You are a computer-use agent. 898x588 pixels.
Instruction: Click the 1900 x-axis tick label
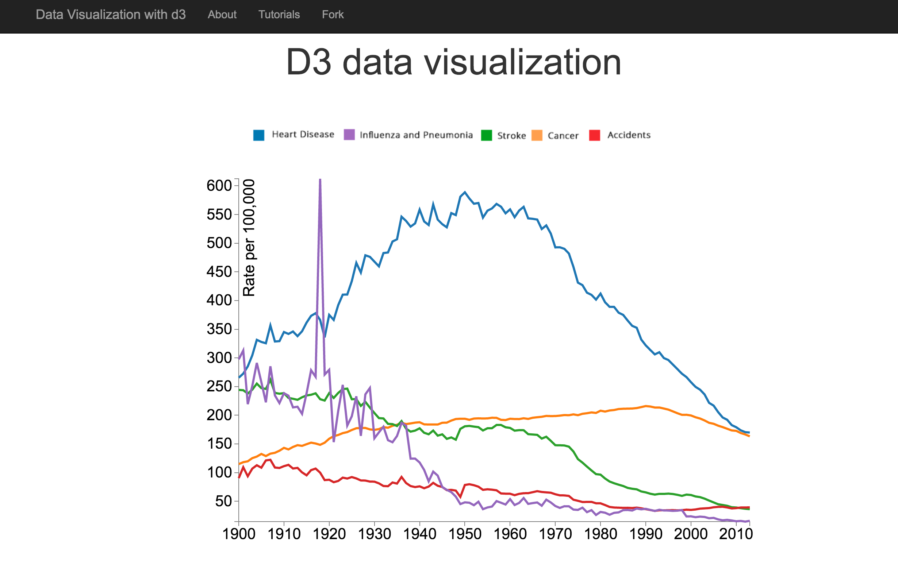tap(239, 534)
